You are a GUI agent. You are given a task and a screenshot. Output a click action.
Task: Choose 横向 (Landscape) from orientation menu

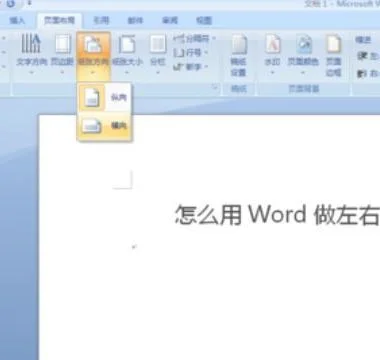coord(104,126)
